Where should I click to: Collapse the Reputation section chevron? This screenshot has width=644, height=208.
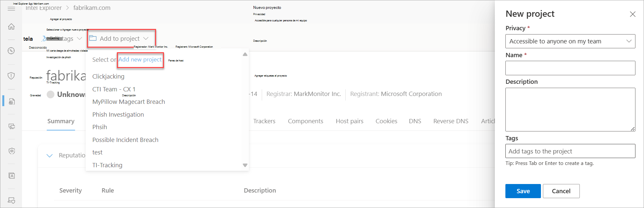click(x=50, y=155)
